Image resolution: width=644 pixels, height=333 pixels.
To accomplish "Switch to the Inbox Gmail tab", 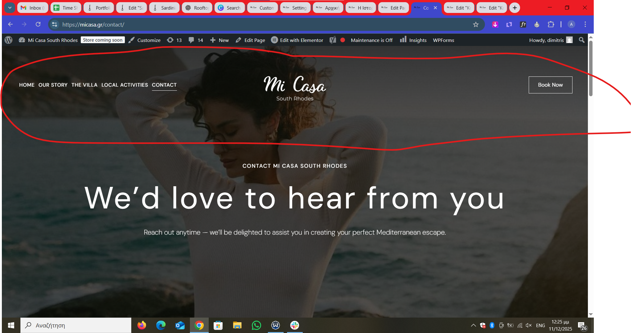I will point(32,8).
